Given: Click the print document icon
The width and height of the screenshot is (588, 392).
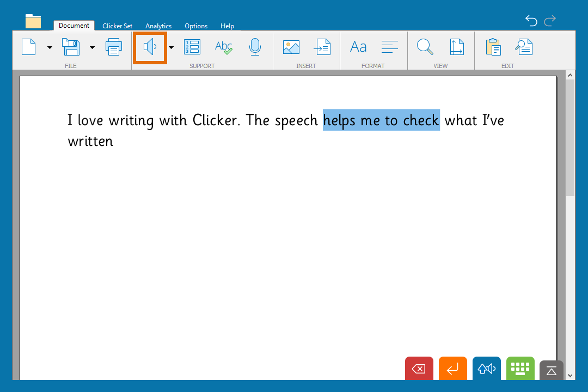Looking at the screenshot, I should click(x=114, y=47).
